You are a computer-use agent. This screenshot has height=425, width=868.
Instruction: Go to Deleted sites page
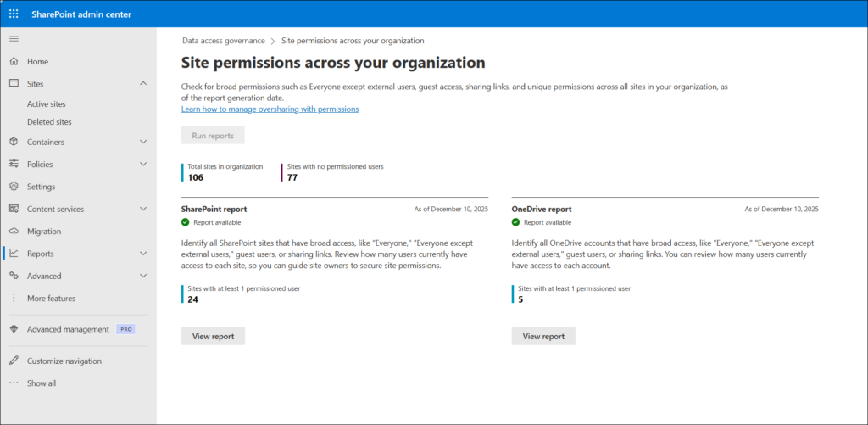click(x=49, y=122)
